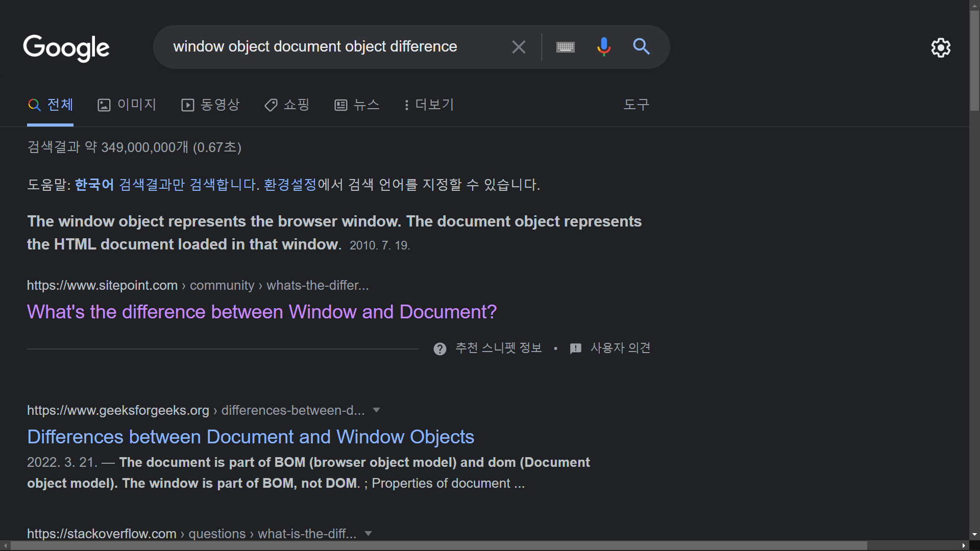Screen dimensions: 980x551
Task: Click the geeksforgeeks snippet date 2022. 3. 21.
Action: [62, 462]
